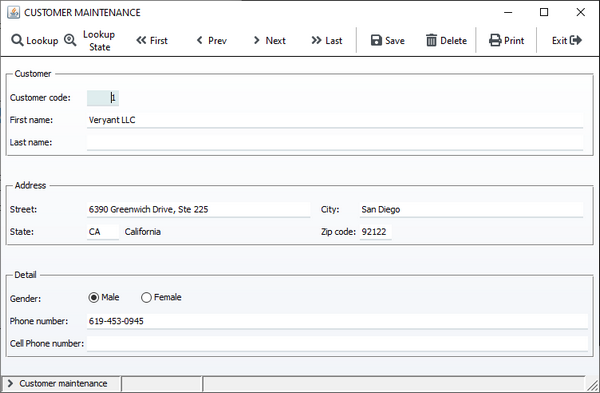The height and width of the screenshot is (393, 600).
Task: Click the State code field CA
Action: (x=103, y=232)
